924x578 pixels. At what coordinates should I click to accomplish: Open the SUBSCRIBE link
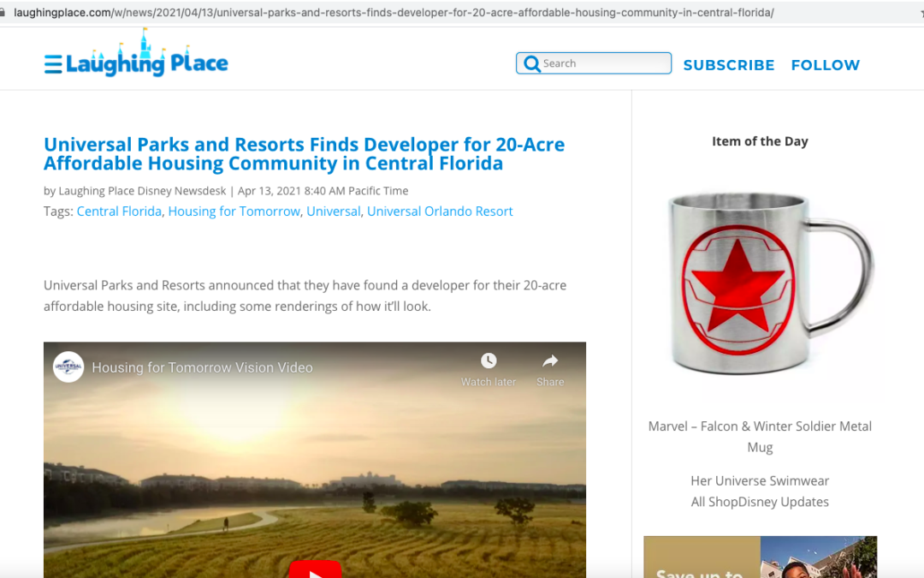point(729,65)
